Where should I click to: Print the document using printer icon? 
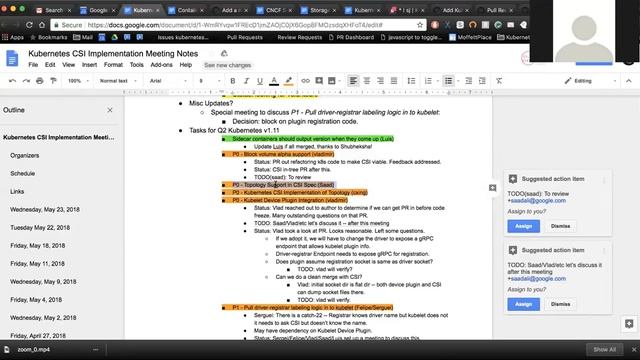pyautogui.click(x=40, y=81)
